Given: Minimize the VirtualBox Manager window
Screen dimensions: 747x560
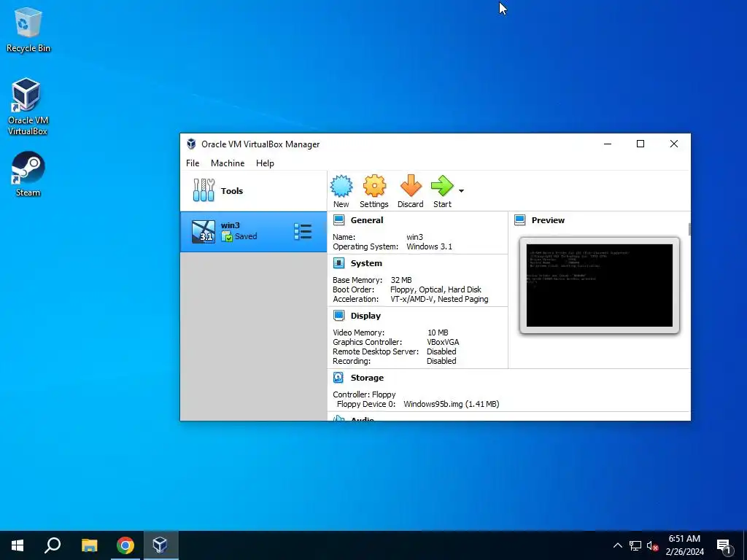Looking at the screenshot, I should (x=608, y=144).
